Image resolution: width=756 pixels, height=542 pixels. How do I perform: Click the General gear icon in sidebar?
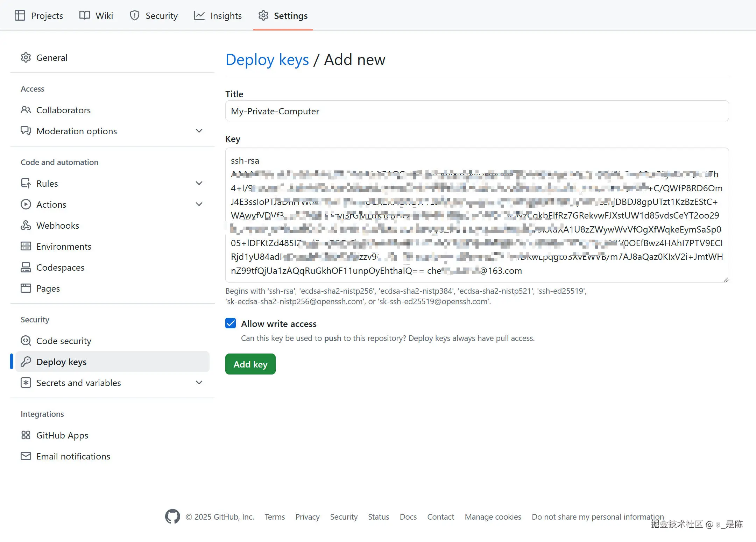pos(26,58)
